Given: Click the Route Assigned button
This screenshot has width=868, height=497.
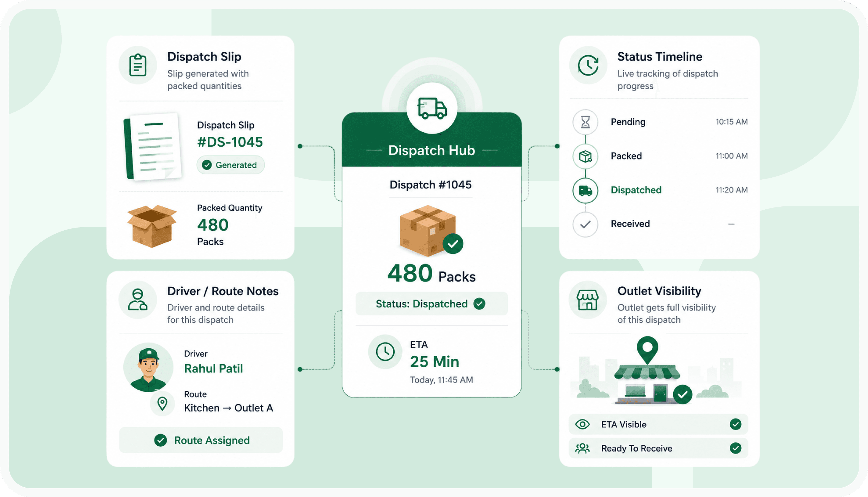Looking at the screenshot, I should 201,440.
